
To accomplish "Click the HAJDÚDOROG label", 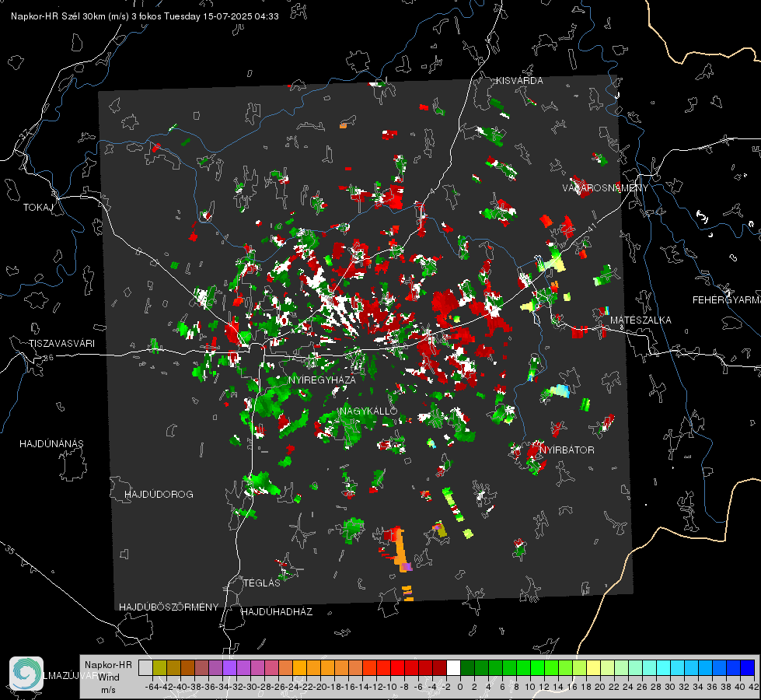I will pos(159,495).
